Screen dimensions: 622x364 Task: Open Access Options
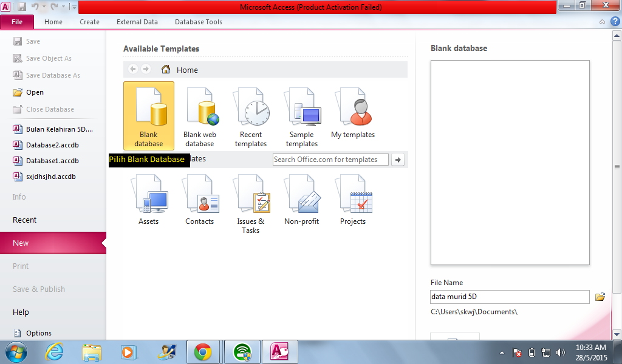coord(33,333)
